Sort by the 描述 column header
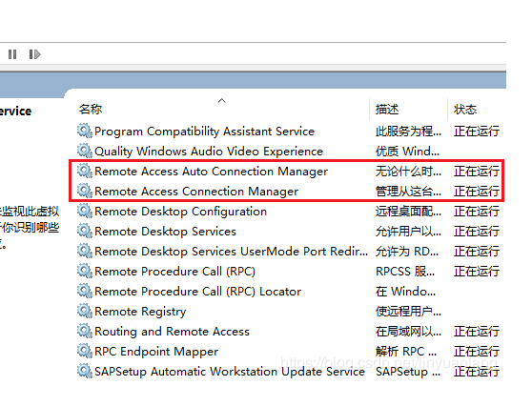 click(x=387, y=110)
